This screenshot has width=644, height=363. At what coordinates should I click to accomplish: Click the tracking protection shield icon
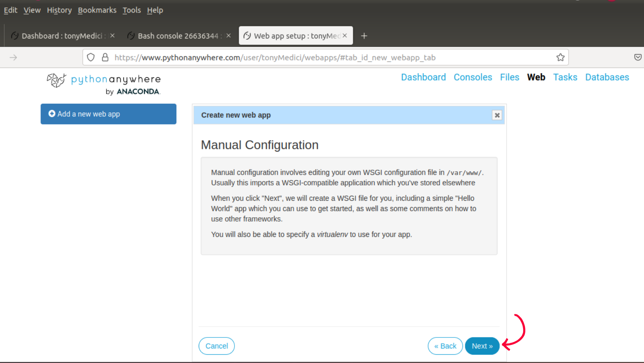point(91,57)
